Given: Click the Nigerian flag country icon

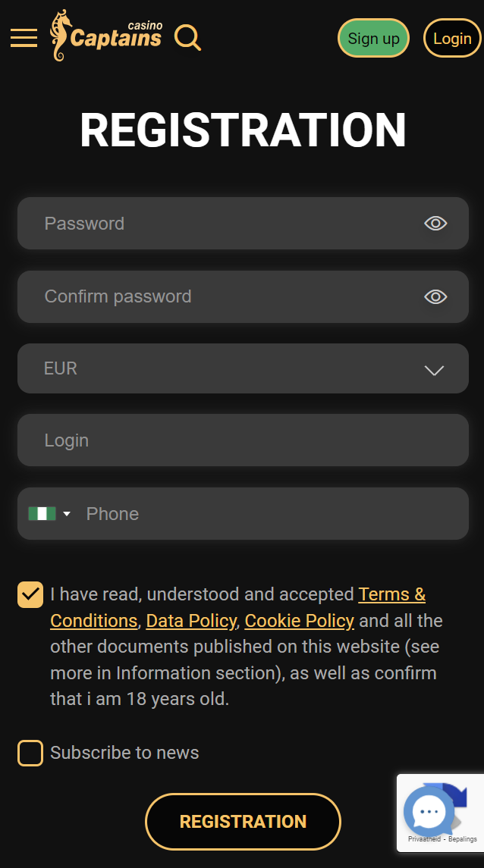Looking at the screenshot, I should click(42, 513).
